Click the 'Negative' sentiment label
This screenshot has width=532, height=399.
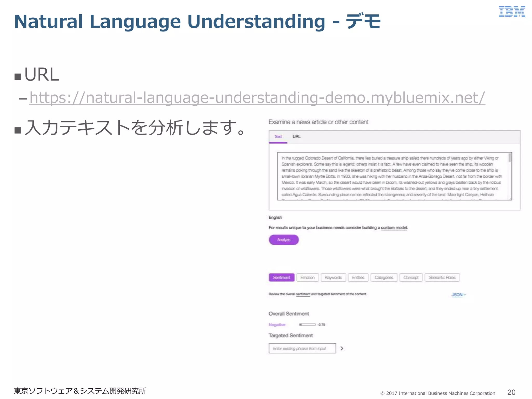click(277, 325)
